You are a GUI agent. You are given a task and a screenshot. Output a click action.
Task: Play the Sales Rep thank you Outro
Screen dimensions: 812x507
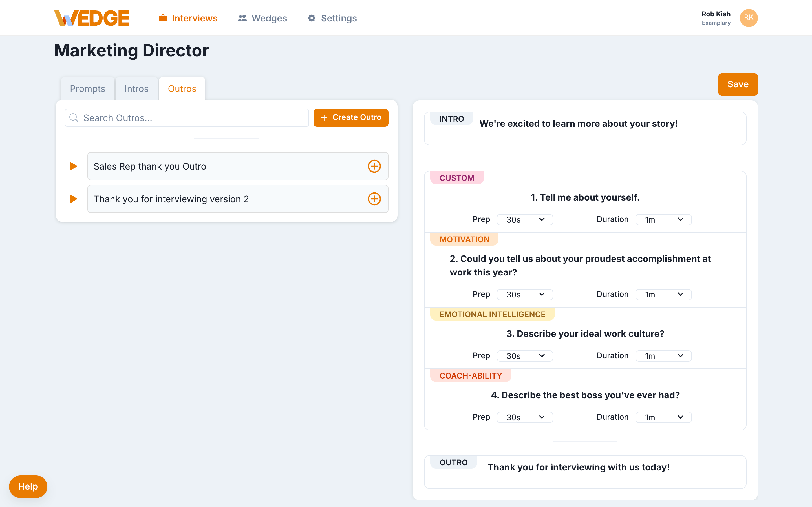click(x=74, y=166)
